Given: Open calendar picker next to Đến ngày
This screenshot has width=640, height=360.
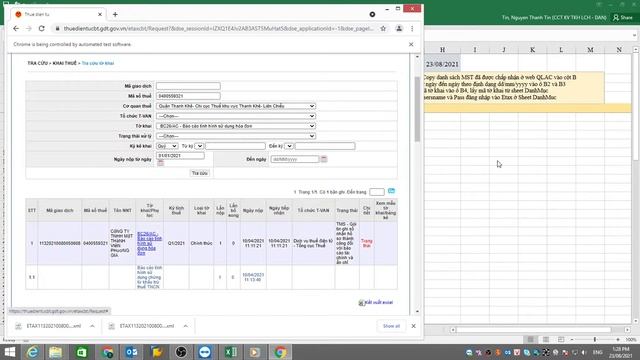Looking at the screenshot, I should click(x=324, y=159).
